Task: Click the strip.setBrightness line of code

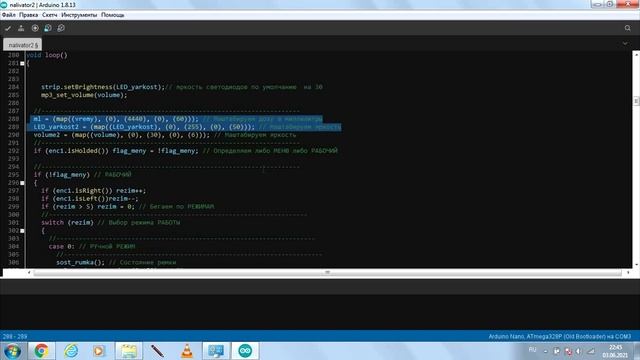Action: click(182, 87)
